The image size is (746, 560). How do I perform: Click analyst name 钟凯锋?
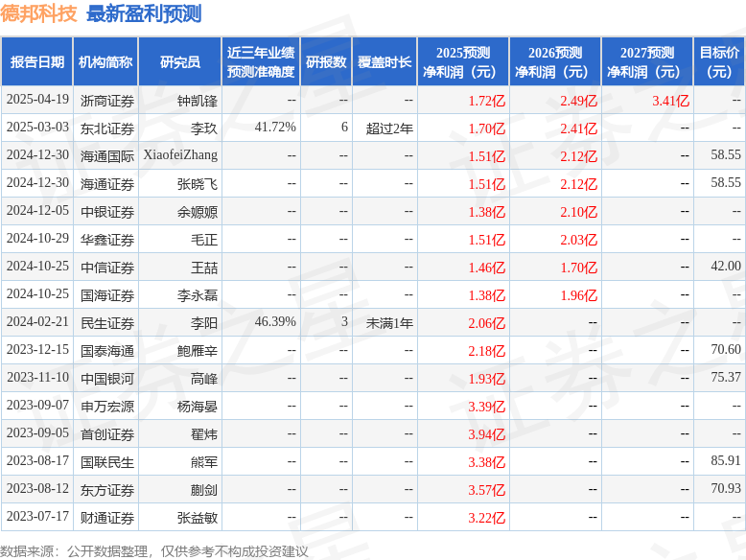pyautogui.click(x=197, y=101)
